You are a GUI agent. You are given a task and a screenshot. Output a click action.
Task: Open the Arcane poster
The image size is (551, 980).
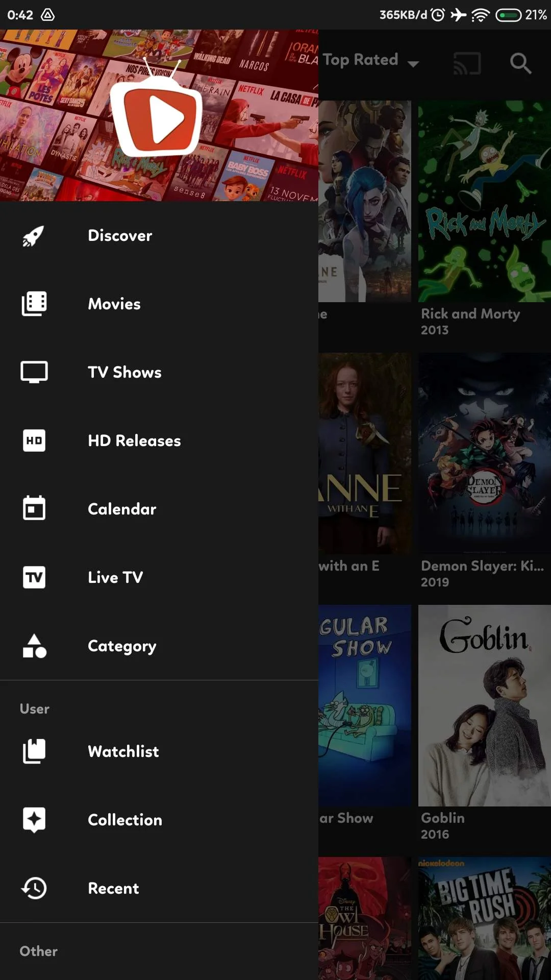point(365,201)
